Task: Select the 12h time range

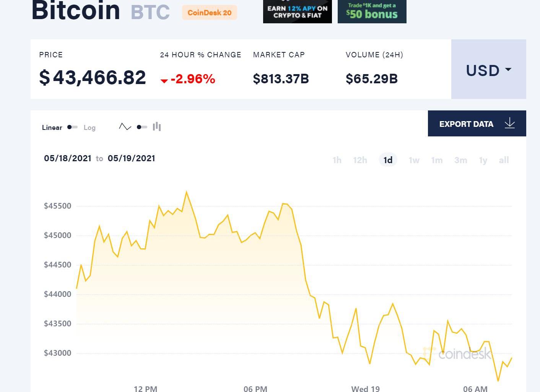Action: click(360, 160)
